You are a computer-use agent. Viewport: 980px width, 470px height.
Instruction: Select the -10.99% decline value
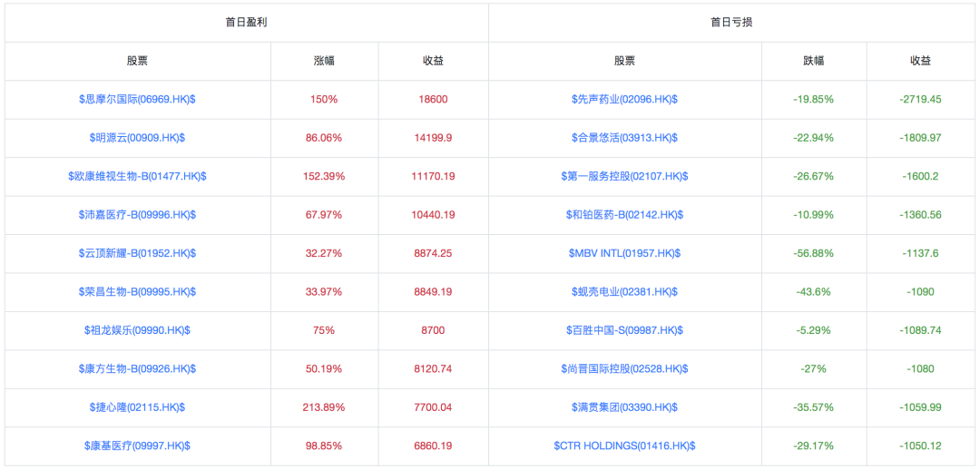click(x=814, y=214)
